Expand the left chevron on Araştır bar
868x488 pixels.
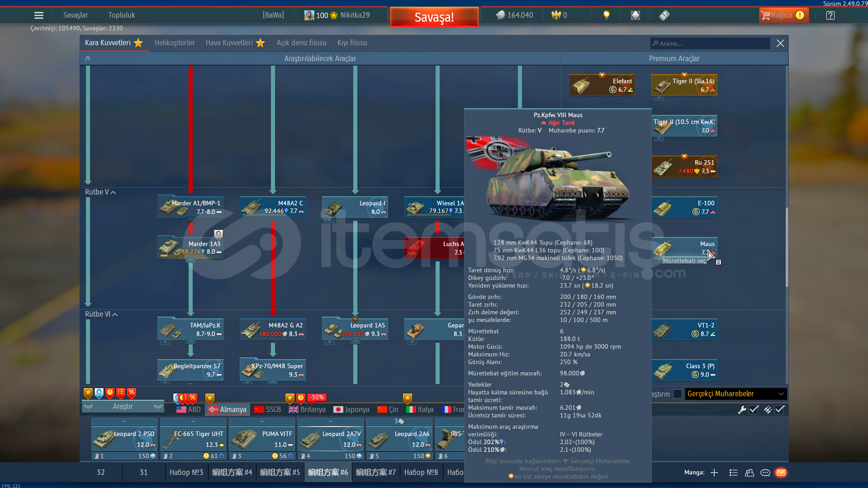tap(88, 407)
